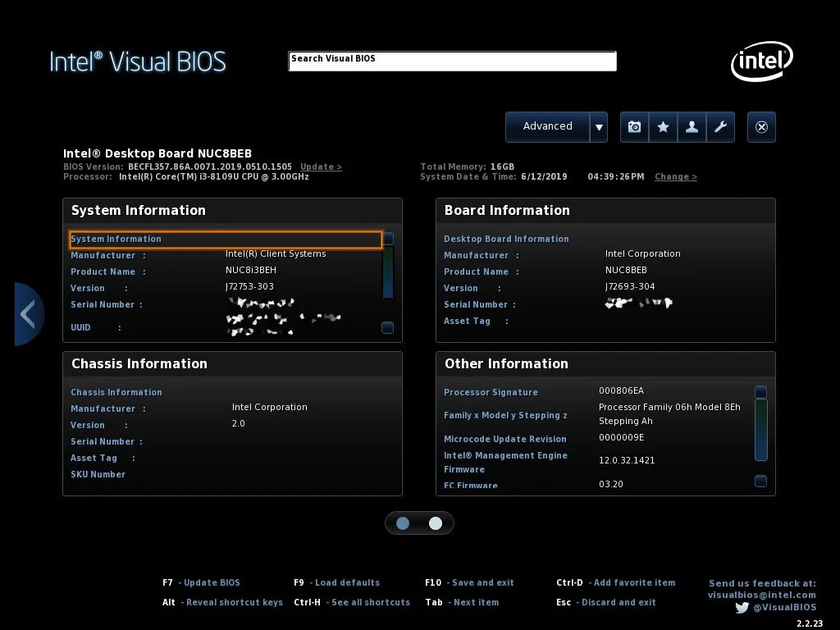Open favorites with the star icon

[x=663, y=127]
